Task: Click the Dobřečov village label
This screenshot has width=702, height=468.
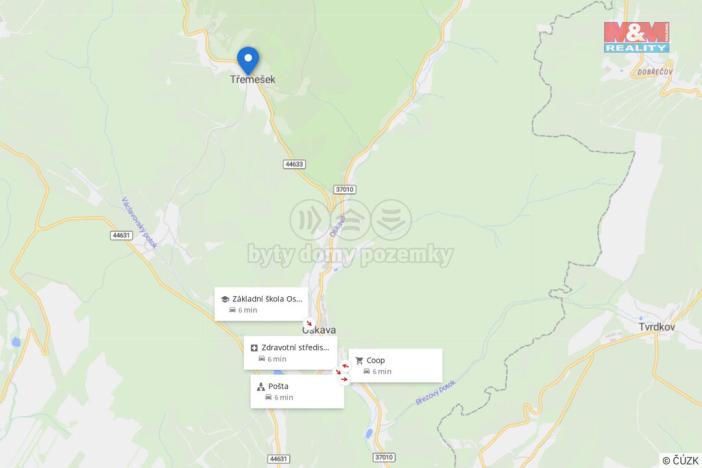Action: [x=655, y=72]
